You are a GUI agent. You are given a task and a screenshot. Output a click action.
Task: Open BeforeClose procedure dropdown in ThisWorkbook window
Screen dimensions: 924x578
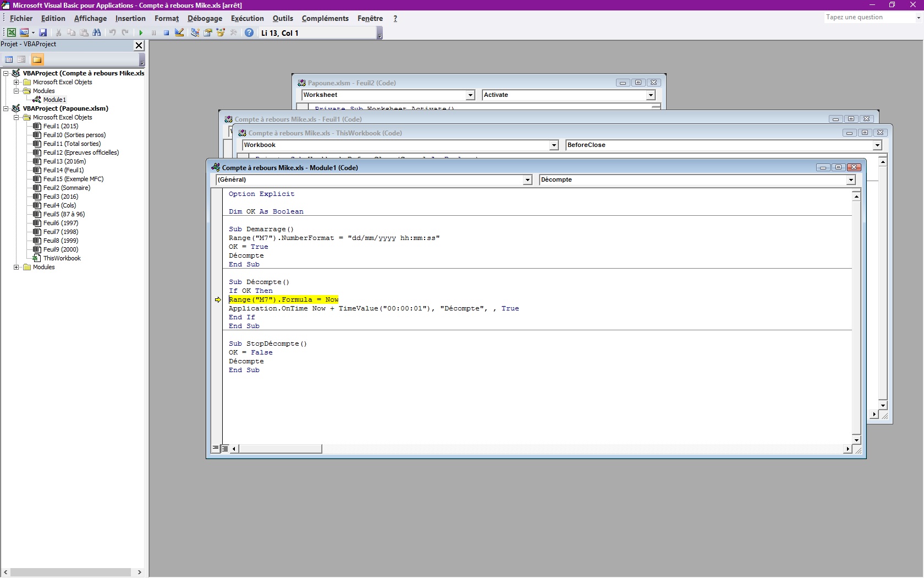click(877, 145)
